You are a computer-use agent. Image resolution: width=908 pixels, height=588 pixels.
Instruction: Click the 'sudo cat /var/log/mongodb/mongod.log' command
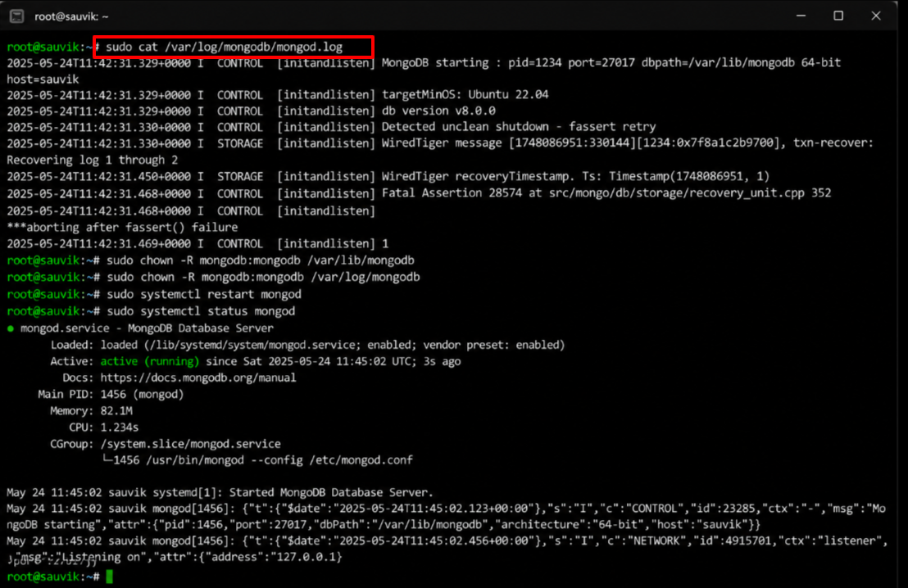pyautogui.click(x=224, y=47)
